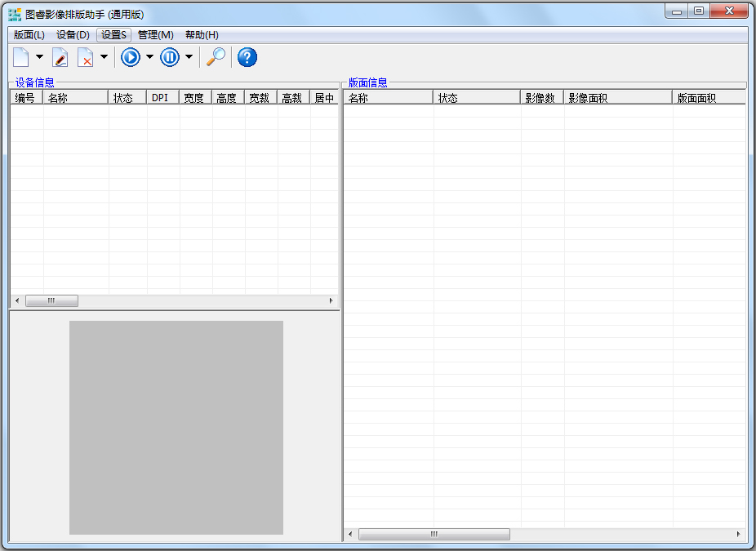756x551 pixels.
Task: Open the dropdown arrow beside new page icon
Action: 39,57
